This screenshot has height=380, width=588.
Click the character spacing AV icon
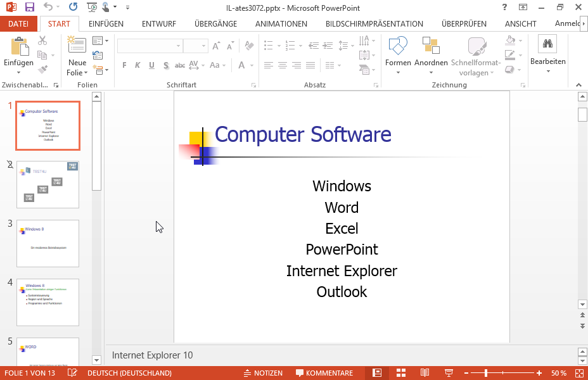click(x=194, y=65)
